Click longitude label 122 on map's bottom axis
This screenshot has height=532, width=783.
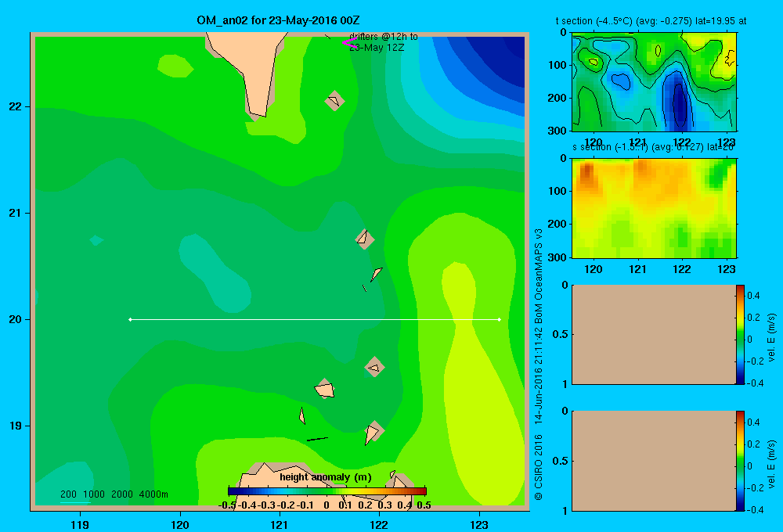[379, 524]
